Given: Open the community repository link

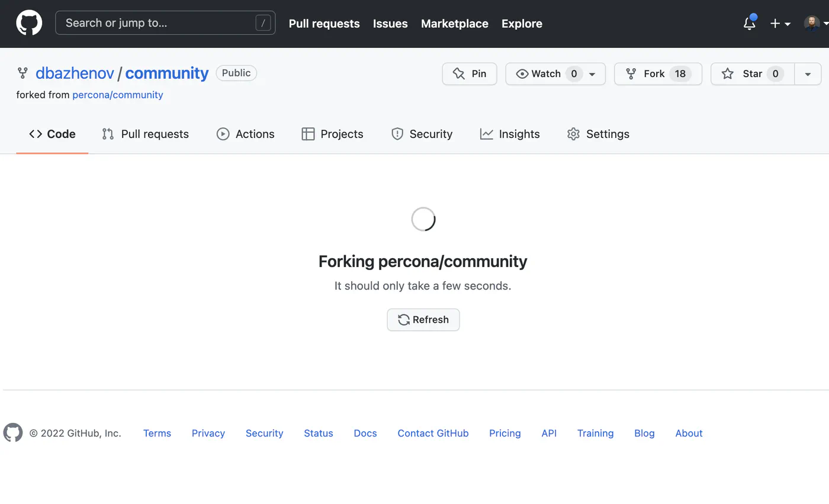Looking at the screenshot, I should pyautogui.click(x=167, y=73).
